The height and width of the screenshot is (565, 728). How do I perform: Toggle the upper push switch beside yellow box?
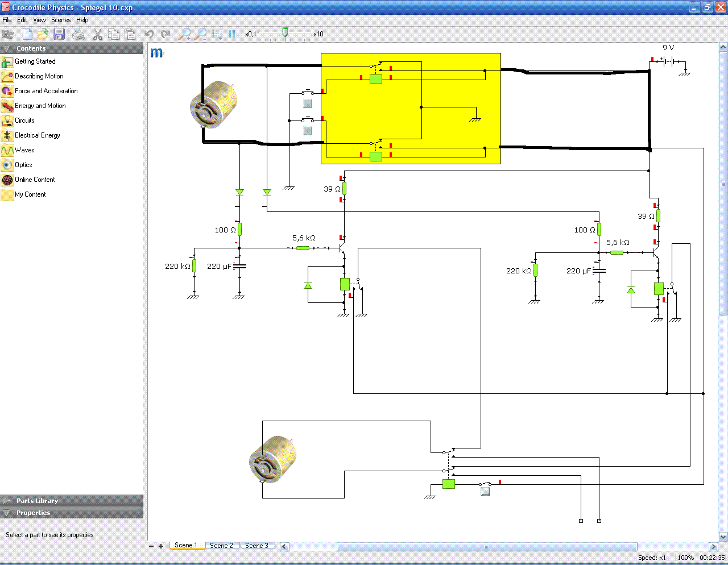[308, 103]
